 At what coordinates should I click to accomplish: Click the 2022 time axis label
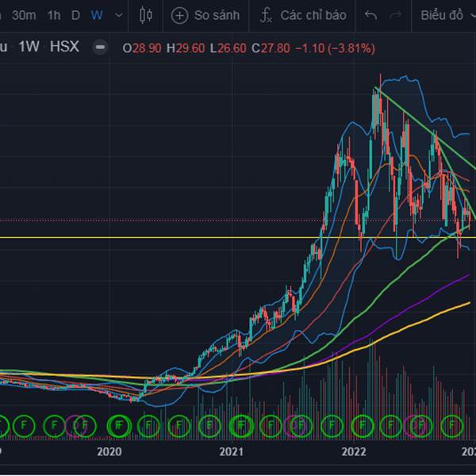[x=354, y=451]
